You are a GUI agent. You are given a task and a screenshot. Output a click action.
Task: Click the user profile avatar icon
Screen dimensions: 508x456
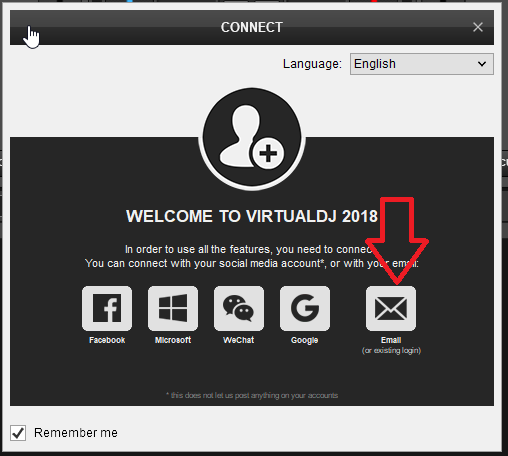coord(252,138)
